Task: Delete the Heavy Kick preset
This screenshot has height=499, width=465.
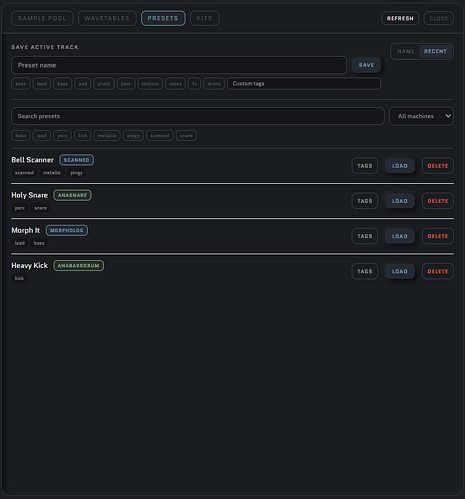Action: [x=438, y=271]
